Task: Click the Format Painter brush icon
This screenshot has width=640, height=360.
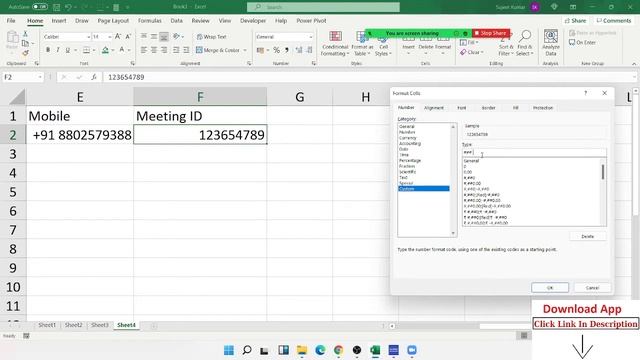Action: (x=25, y=53)
